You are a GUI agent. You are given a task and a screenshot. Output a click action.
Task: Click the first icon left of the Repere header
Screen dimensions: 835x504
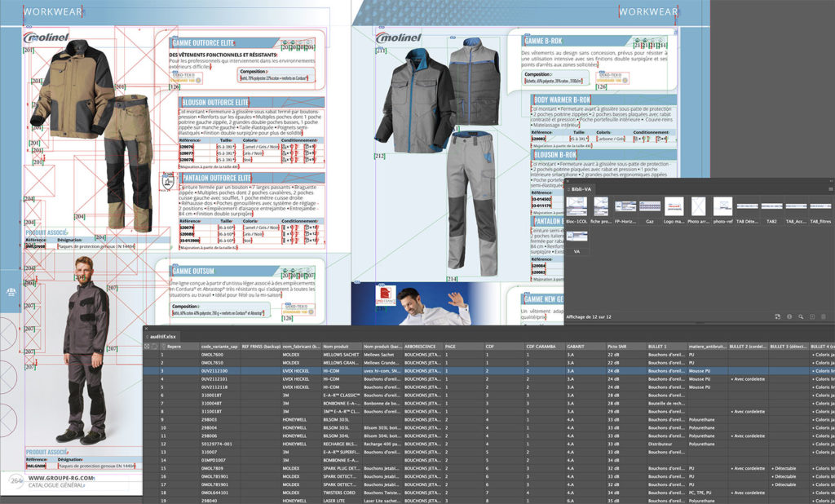click(147, 347)
